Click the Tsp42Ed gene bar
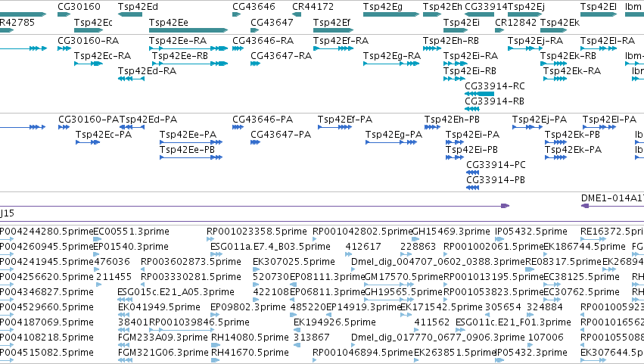 [x=130, y=14]
